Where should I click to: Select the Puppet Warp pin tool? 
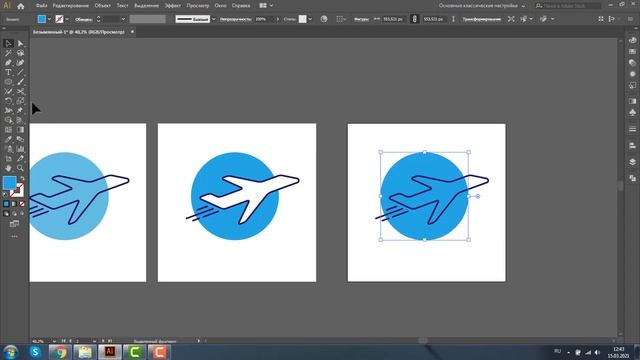click(x=20, y=111)
